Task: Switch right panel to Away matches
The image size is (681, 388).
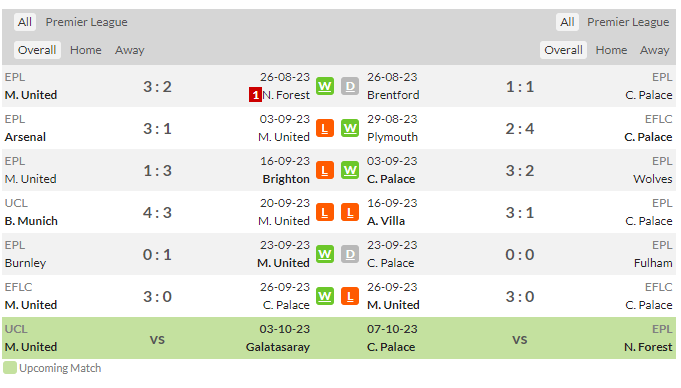Action: click(654, 50)
